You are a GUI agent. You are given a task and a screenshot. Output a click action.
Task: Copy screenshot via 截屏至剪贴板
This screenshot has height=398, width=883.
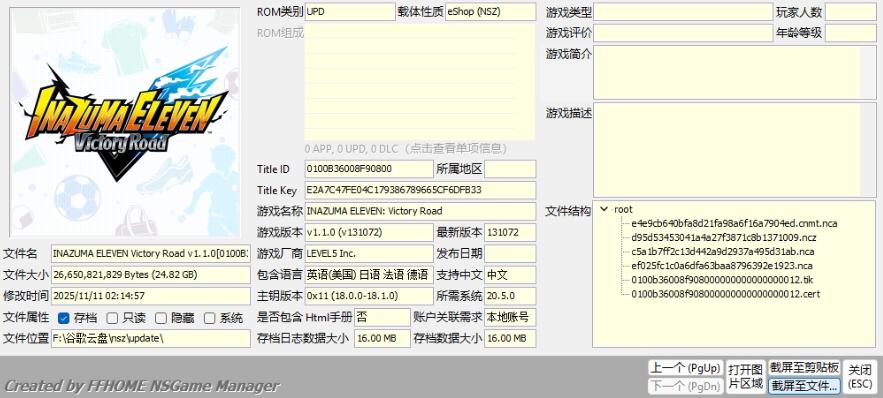coord(805,368)
